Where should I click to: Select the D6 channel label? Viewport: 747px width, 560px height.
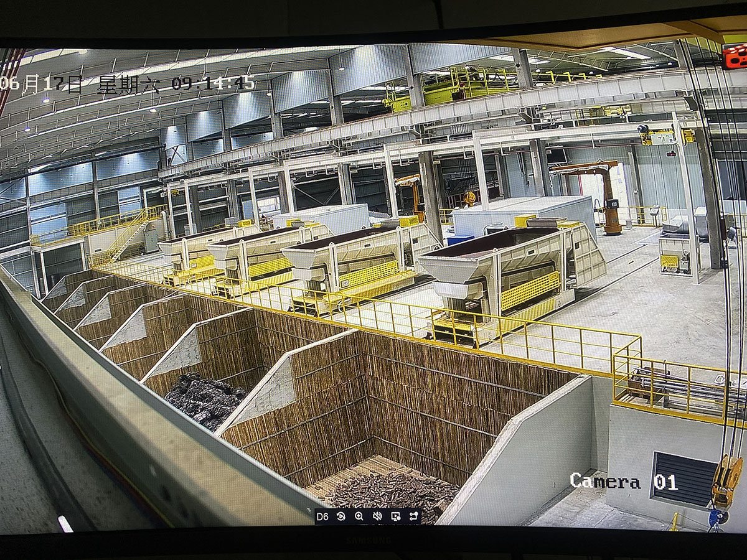322,516
